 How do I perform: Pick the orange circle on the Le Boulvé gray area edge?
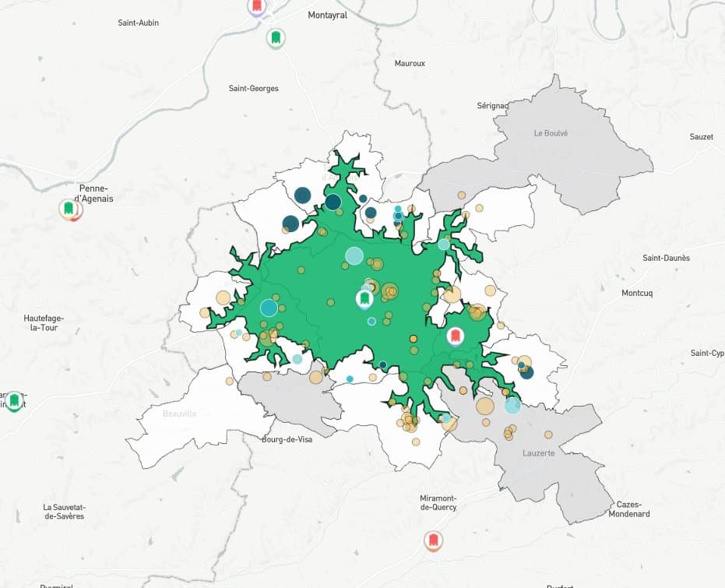pyautogui.click(x=462, y=195)
